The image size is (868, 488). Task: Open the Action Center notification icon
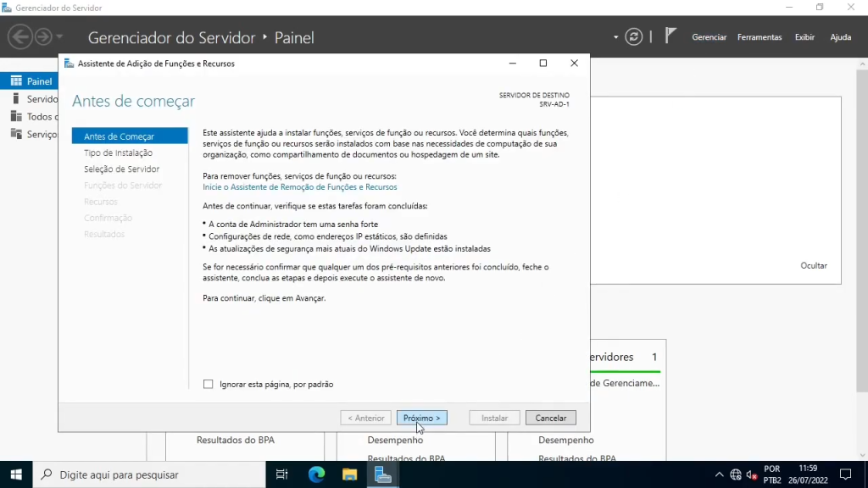(845, 474)
